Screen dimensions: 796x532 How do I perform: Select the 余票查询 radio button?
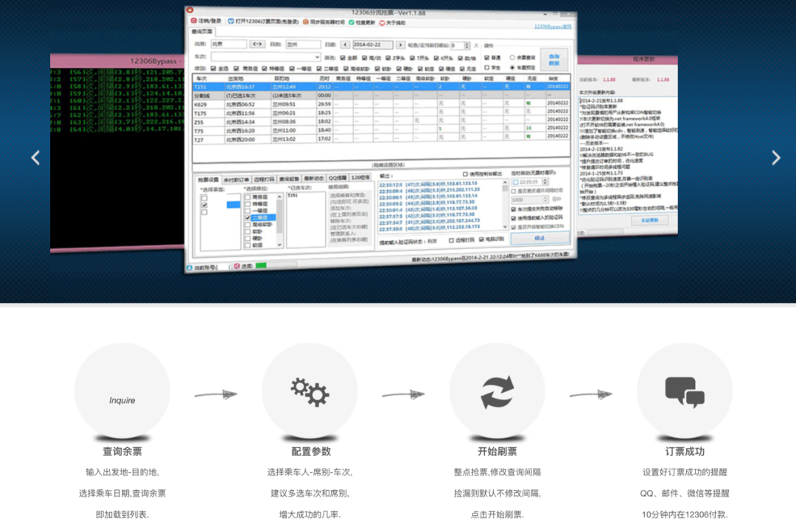click(x=512, y=57)
